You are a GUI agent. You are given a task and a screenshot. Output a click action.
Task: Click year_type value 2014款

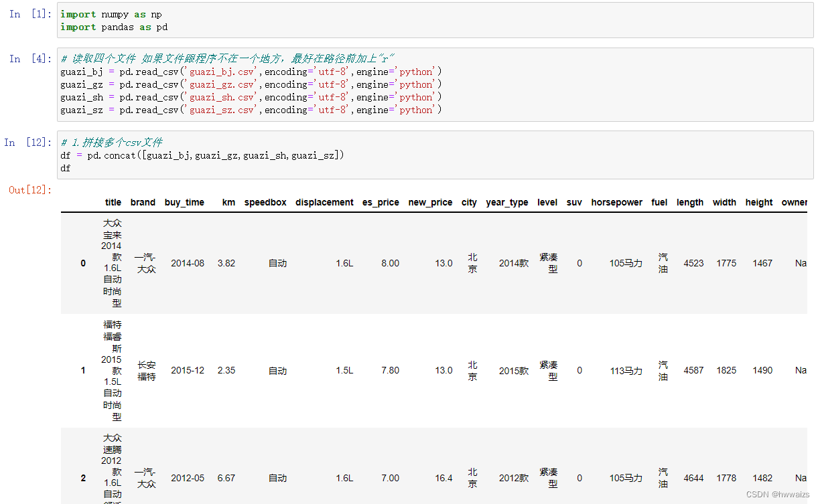tap(514, 263)
